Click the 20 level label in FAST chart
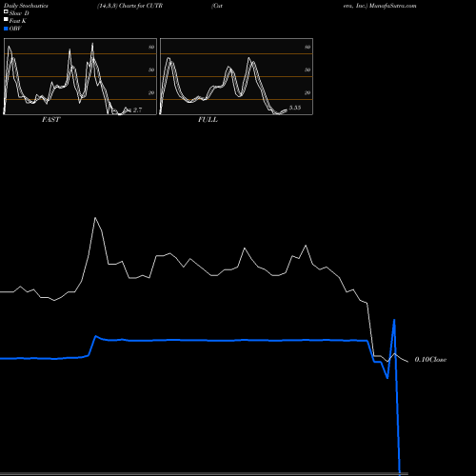The width and height of the screenshot is (476, 476). click(x=151, y=92)
